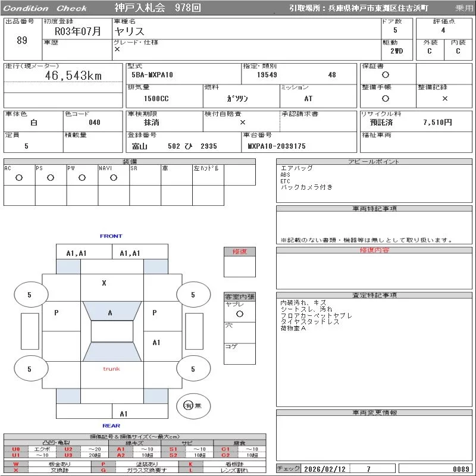Click chassis number MXPA10-2039175

(277, 146)
